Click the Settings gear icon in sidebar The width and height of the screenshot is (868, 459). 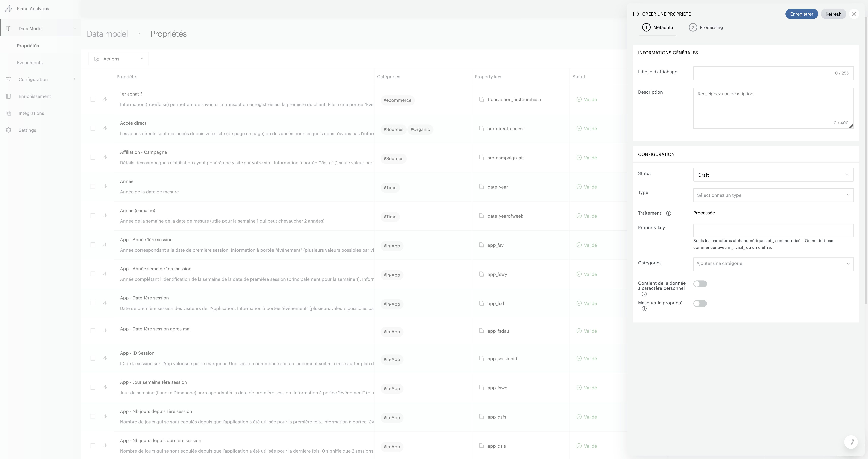click(9, 130)
